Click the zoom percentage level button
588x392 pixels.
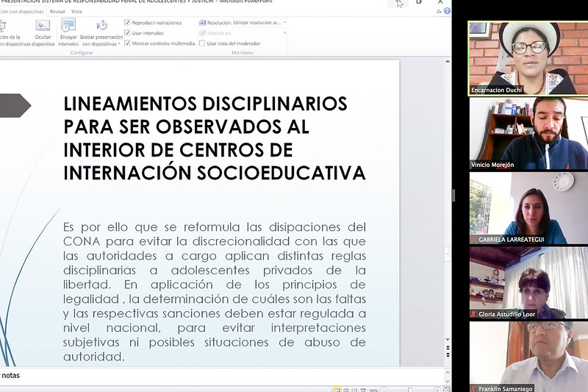pyautogui.click(x=373, y=390)
